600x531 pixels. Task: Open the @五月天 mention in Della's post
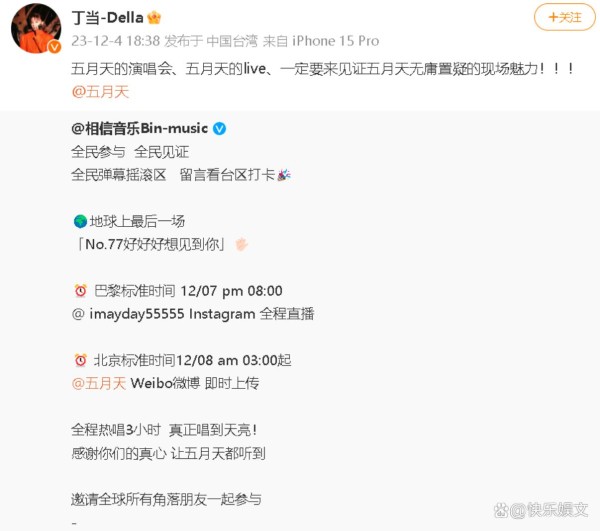(100, 92)
